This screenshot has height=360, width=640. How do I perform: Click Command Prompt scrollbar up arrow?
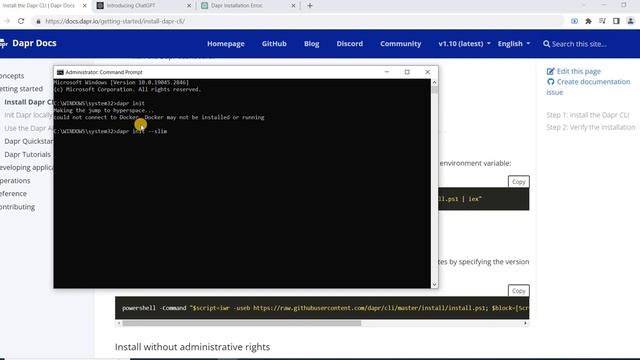tap(434, 82)
